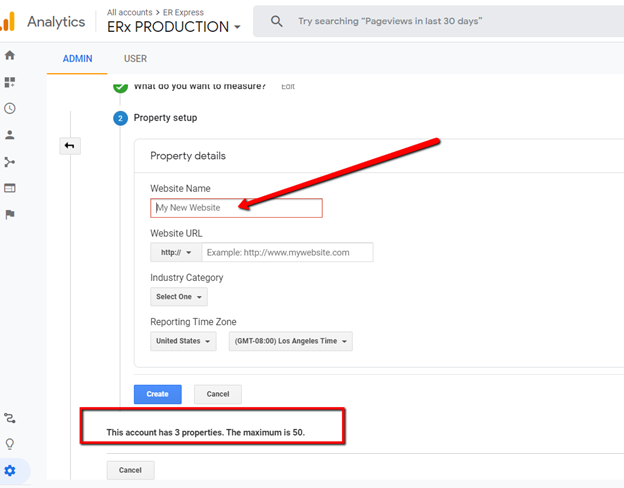
Task: Open the Discover lightbulb icon
Action: (10, 444)
